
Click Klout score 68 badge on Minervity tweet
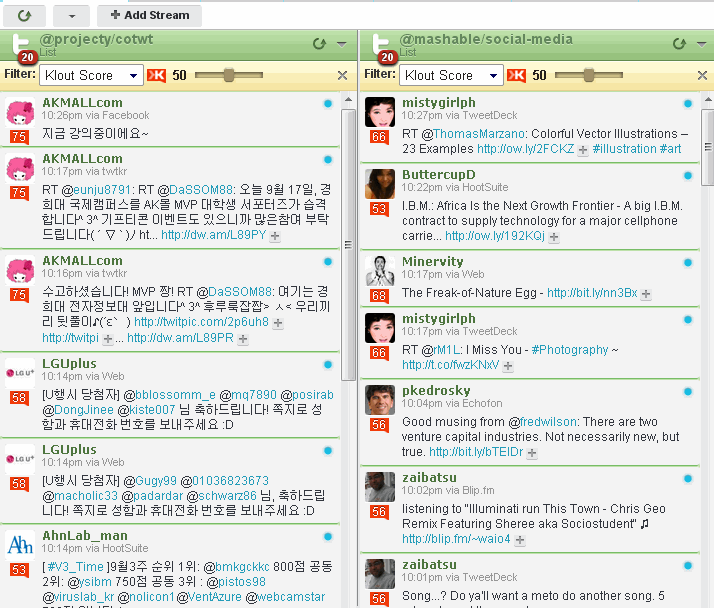pyautogui.click(x=379, y=296)
